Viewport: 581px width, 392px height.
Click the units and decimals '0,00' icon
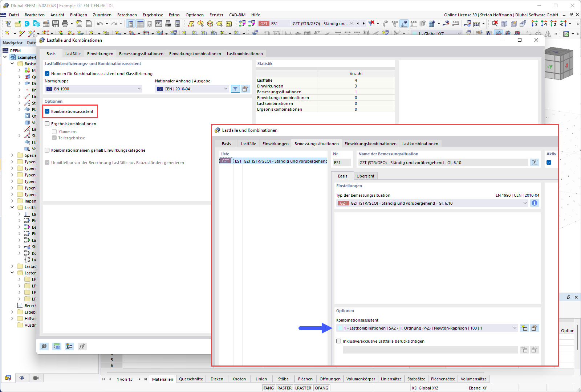[57, 347]
